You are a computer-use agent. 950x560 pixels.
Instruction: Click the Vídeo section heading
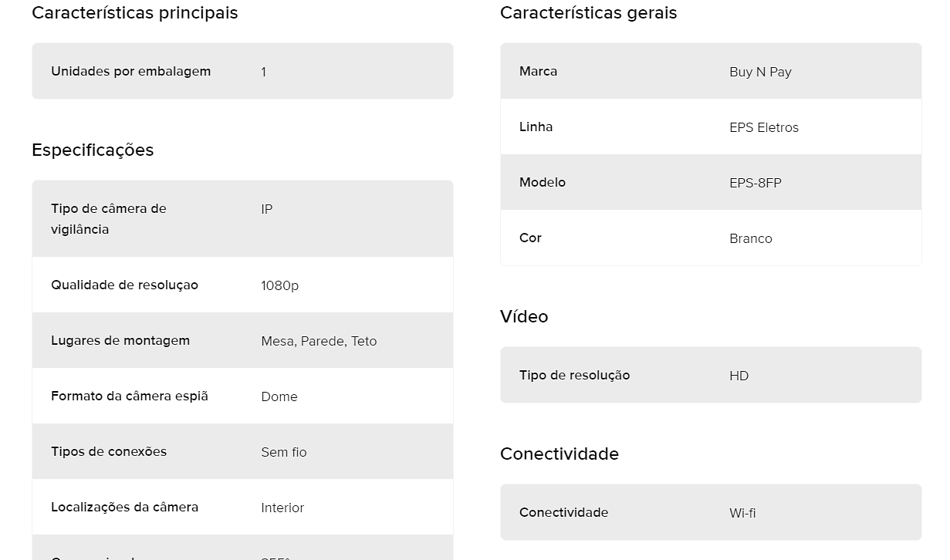coord(524,316)
